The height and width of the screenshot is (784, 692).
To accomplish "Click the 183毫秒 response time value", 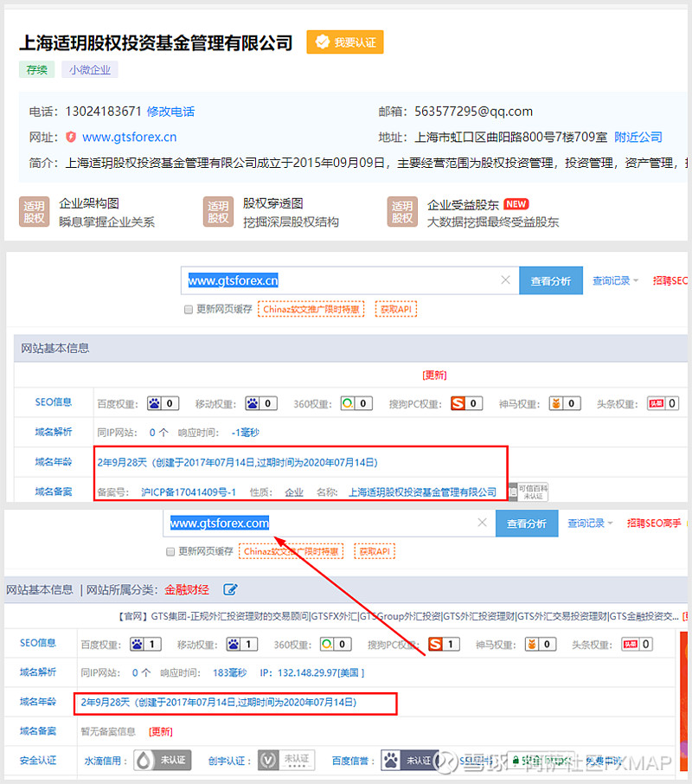I will (x=229, y=673).
